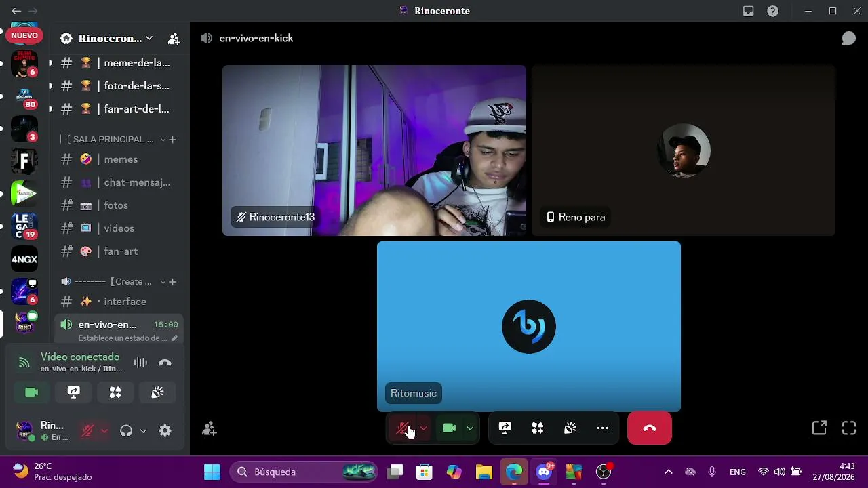Open input device arrow in the user panel
This screenshot has height=488, width=868.
point(104,431)
